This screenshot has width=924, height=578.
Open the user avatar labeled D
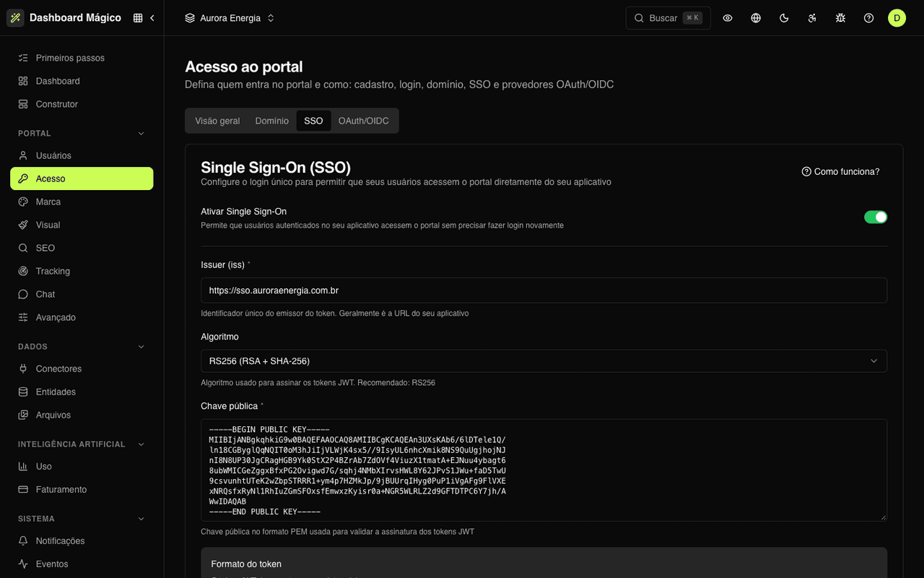[x=897, y=18]
